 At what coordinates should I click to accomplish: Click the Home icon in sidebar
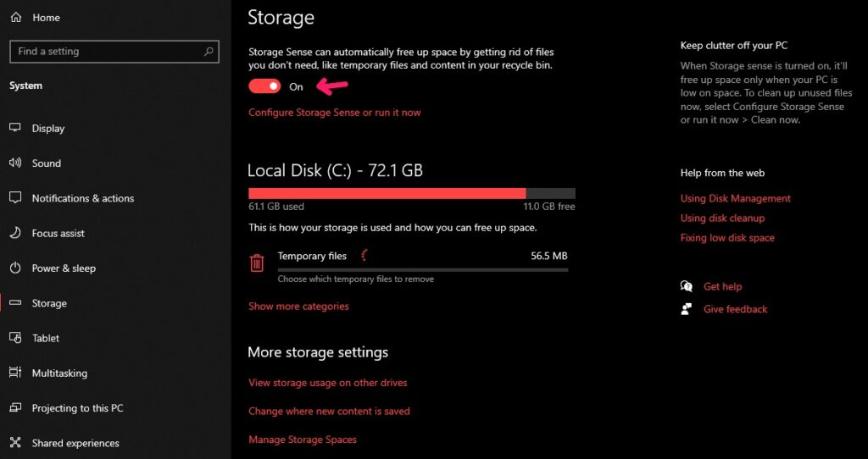pos(15,18)
